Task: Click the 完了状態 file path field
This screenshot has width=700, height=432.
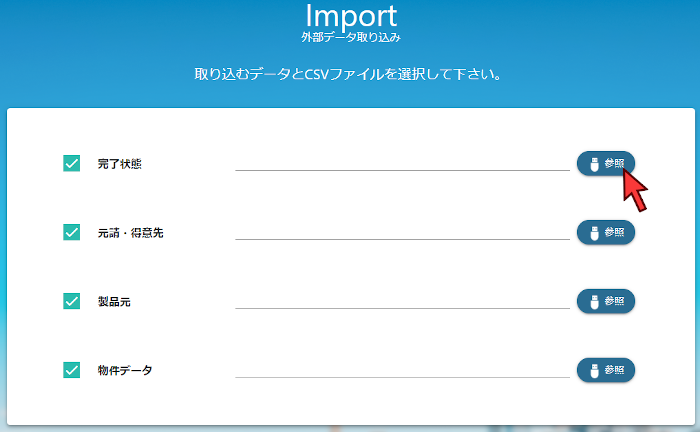Action: [x=402, y=161]
